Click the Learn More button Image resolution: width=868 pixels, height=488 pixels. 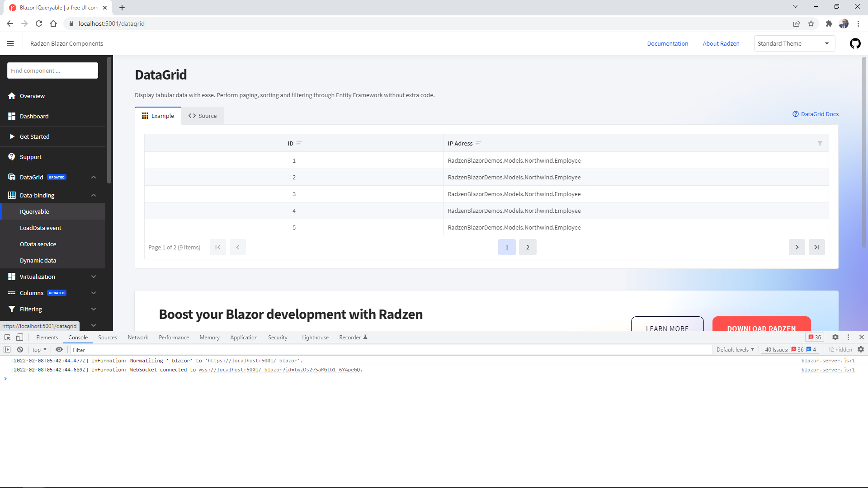point(667,324)
